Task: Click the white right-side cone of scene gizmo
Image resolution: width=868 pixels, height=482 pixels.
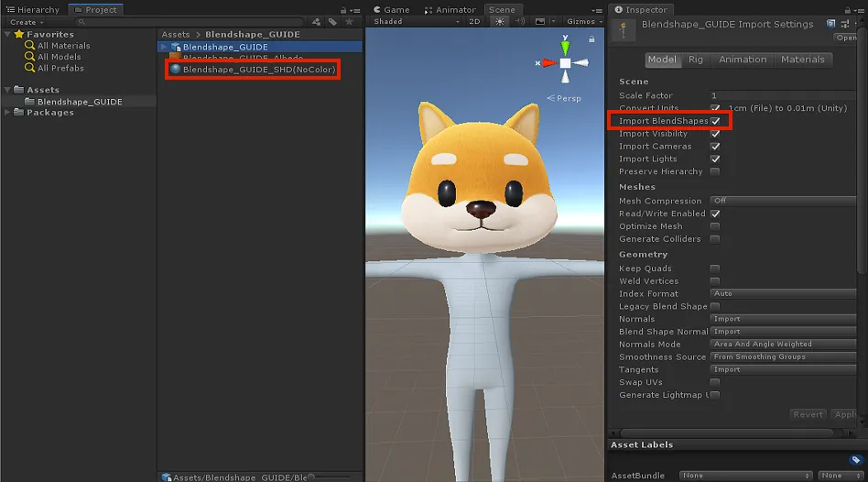Action: (x=580, y=63)
